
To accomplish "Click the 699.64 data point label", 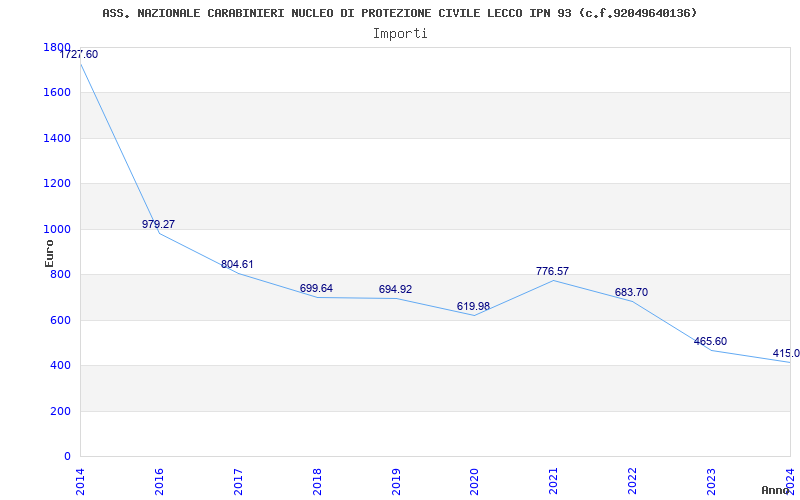I will [316, 289].
